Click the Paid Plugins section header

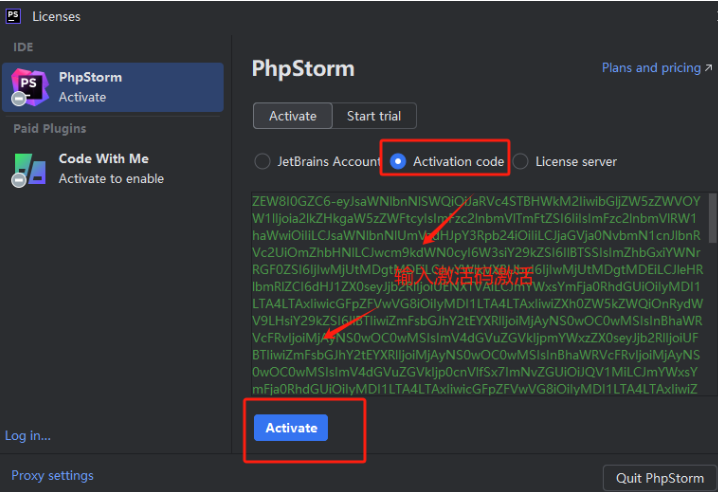(50, 129)
